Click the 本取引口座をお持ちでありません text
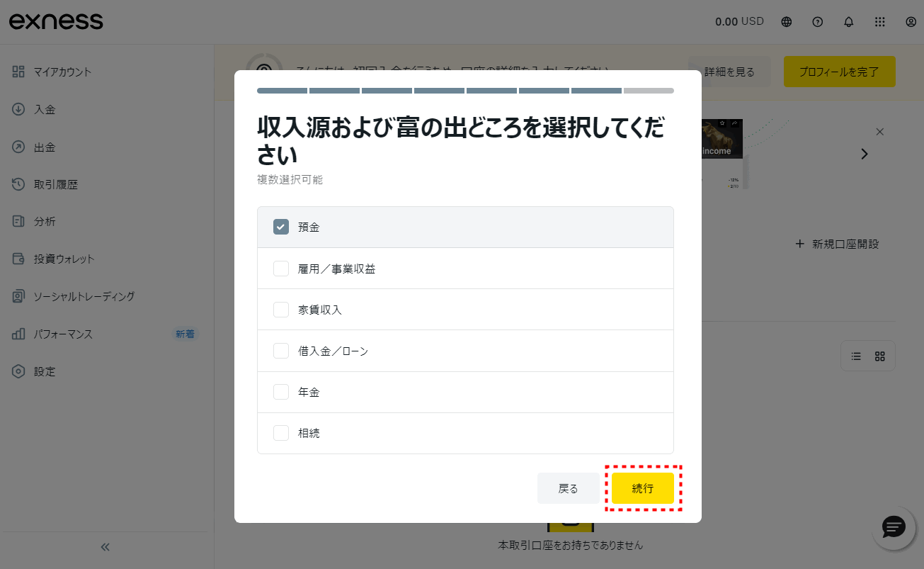 (x=571, y=546)
